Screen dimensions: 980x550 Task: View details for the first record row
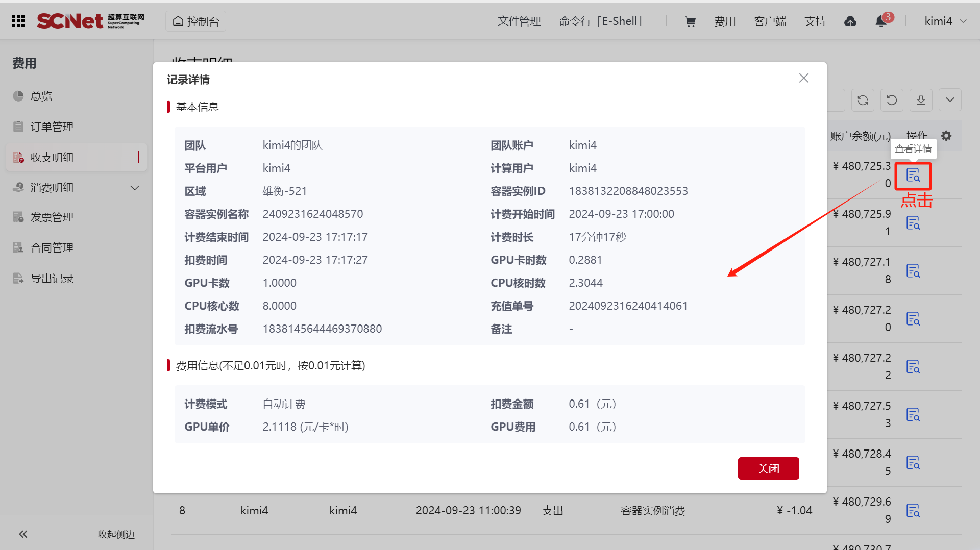tap(913, 175)
